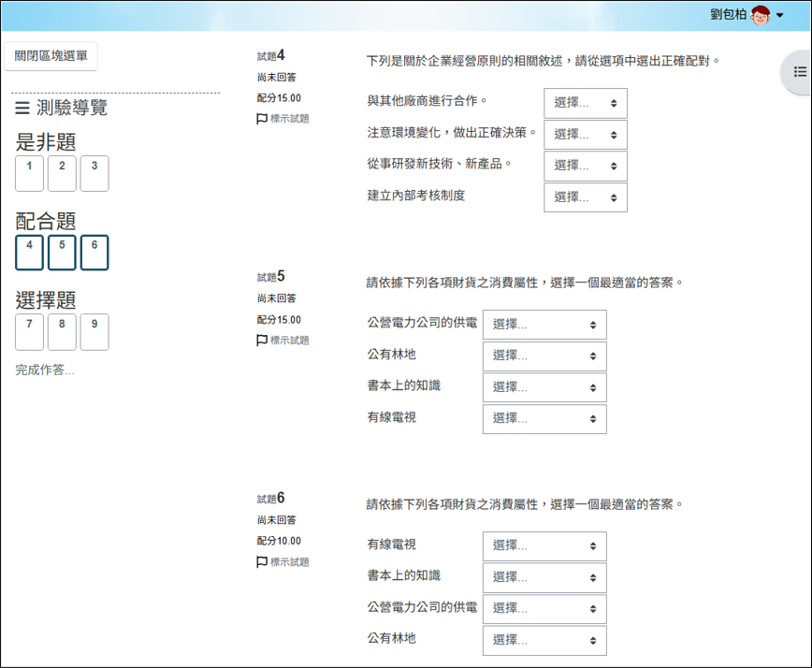Click the 測驗導覽 heading
This screenshot has width=812, height=668.
71,108
